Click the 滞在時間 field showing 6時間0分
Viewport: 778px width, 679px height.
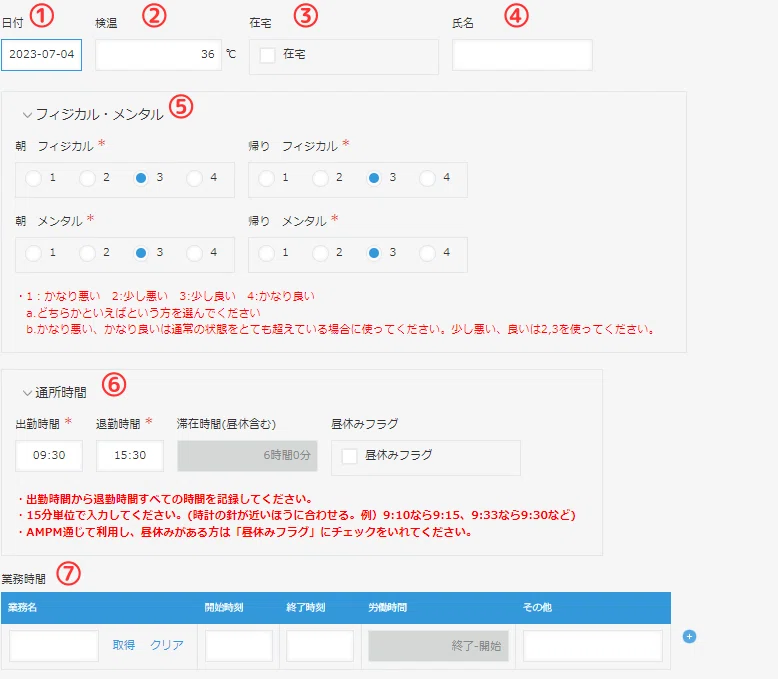247,456
